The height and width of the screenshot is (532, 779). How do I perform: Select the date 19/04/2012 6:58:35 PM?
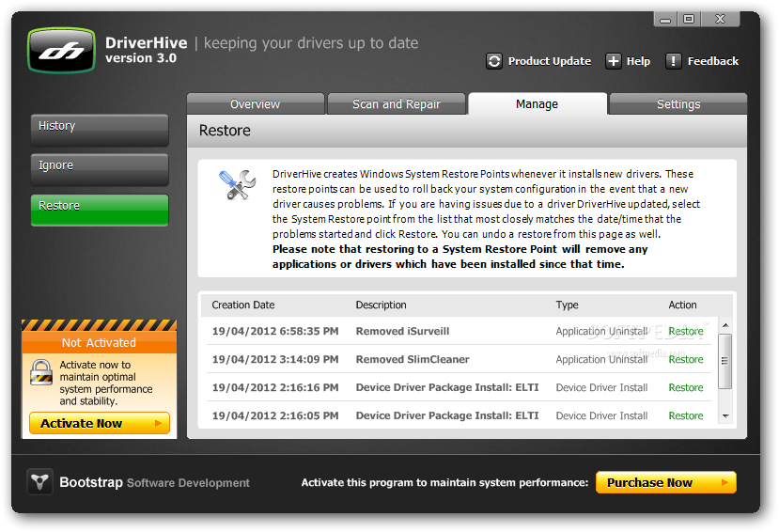point(275,331)
